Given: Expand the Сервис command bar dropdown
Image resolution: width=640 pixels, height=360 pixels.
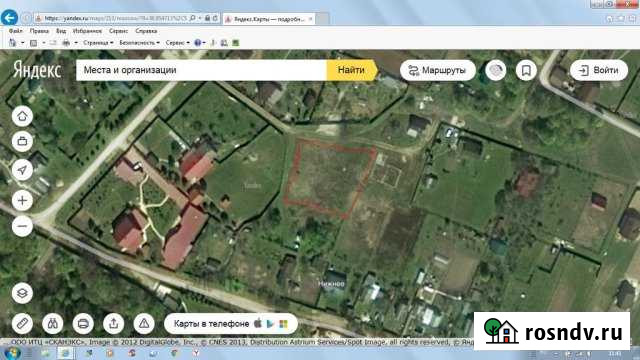Looking at the screenshot, I should [178, 43].
